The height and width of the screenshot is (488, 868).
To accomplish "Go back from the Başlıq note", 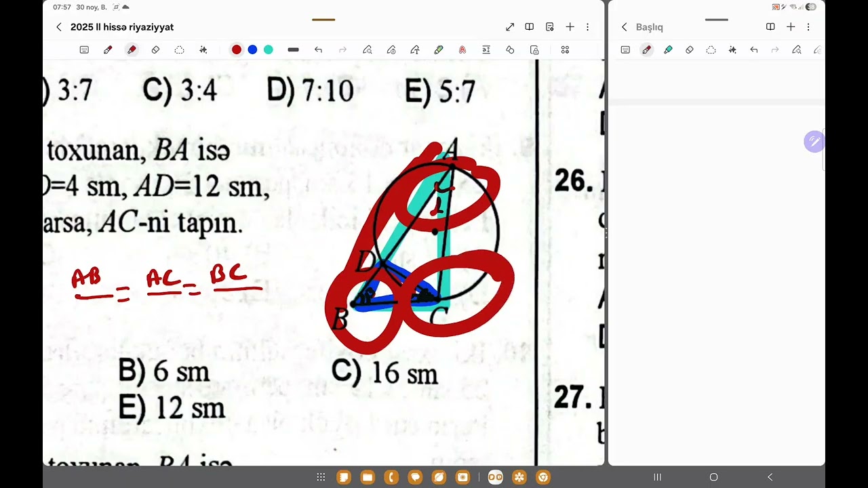I will tap(625, 27).
